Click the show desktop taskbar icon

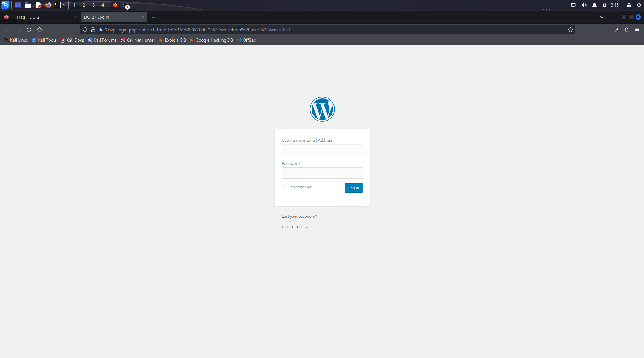pyautogui.click(x=18, y=5)
